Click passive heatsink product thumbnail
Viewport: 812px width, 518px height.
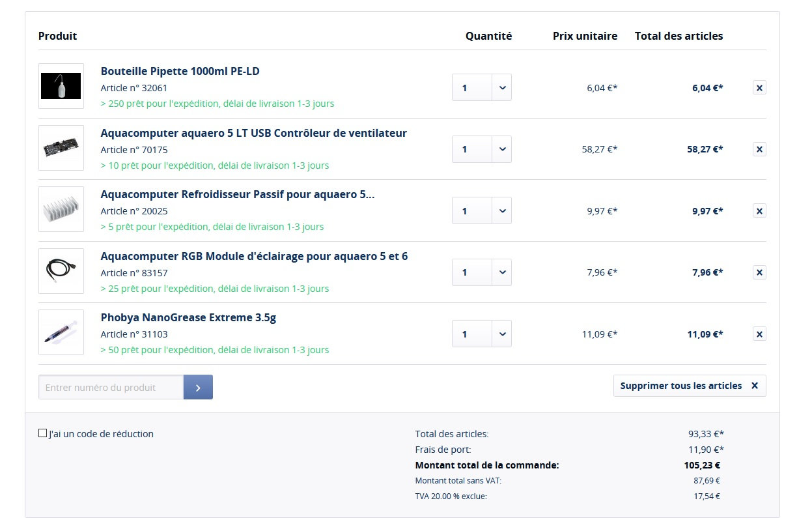[61, 209]
